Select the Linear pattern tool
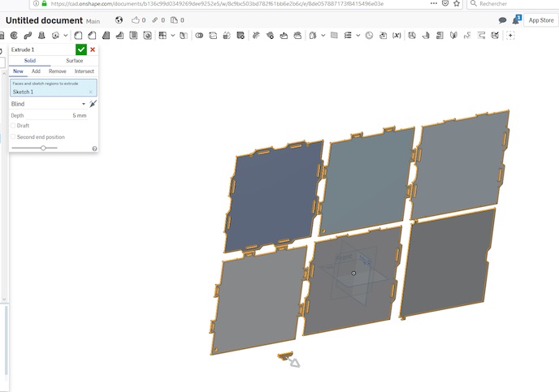This screenshot has height=392, width=559. 162,35
